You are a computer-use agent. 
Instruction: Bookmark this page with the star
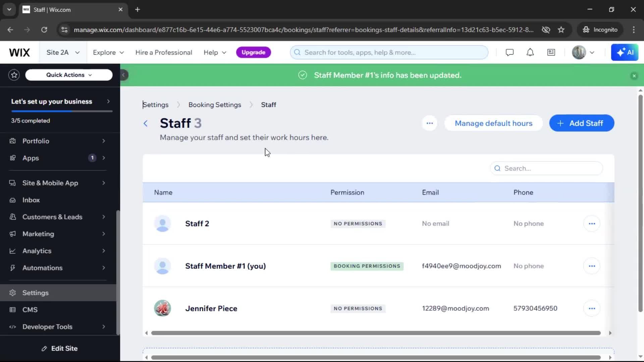click(561, 30)
